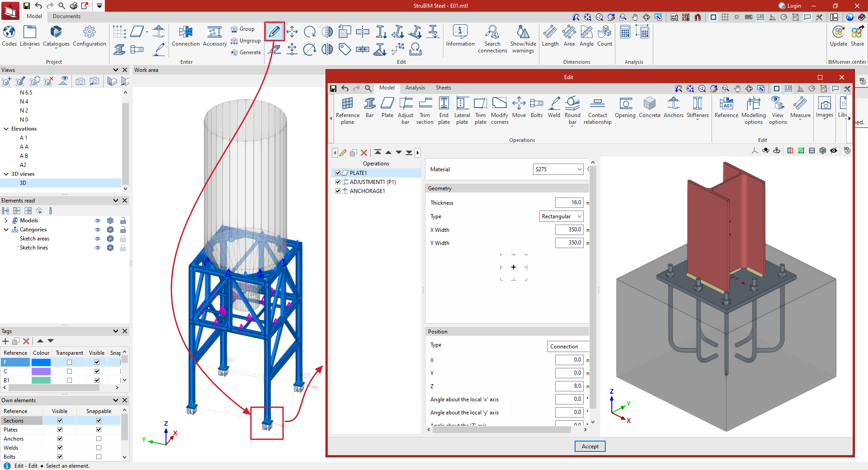This screenshot has height=470, width=868.
Task: Toggle visibility eye for Sketch areas
Action: coord(97,239)
